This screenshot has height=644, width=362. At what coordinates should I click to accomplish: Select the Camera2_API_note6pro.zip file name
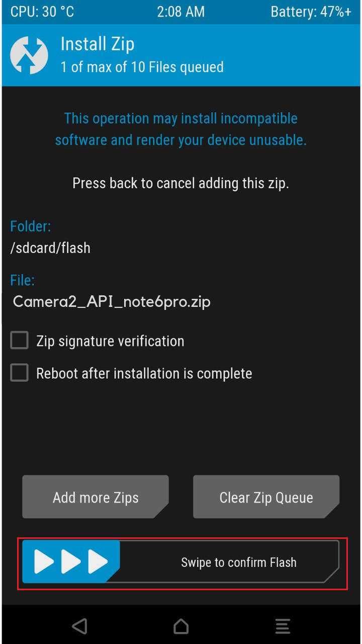pos(112,301)
